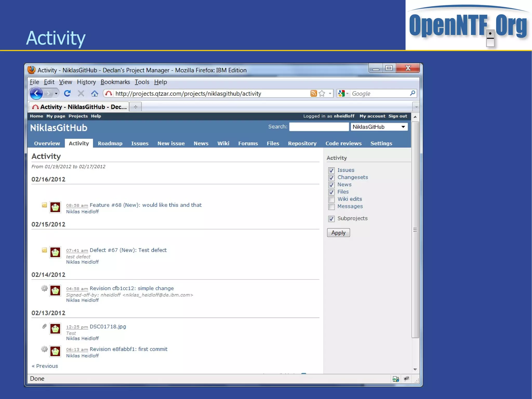Viewport: 532px width, 399px height.
Task: Click the Reload page icon
Action: click(67, 94)
